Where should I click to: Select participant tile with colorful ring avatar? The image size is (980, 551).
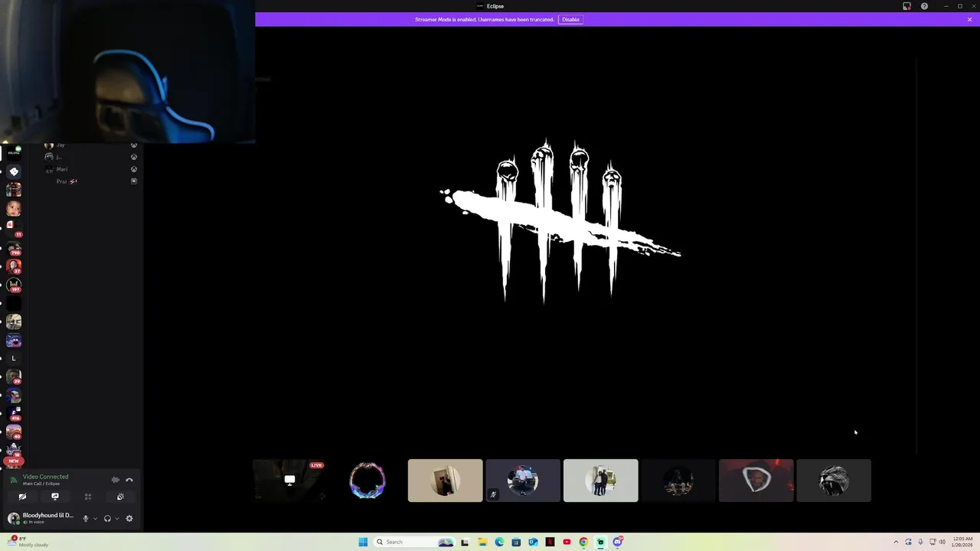367,481
